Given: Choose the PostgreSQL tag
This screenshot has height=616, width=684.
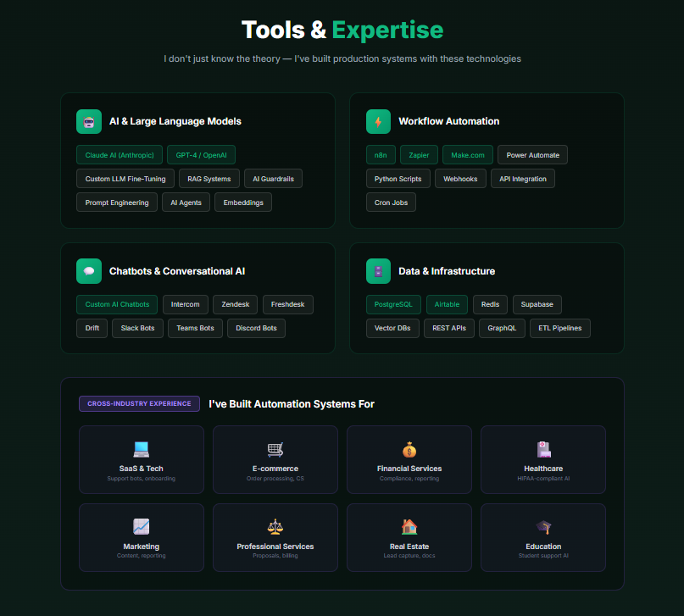Looking at the screenshot, I should pos(392,304).
